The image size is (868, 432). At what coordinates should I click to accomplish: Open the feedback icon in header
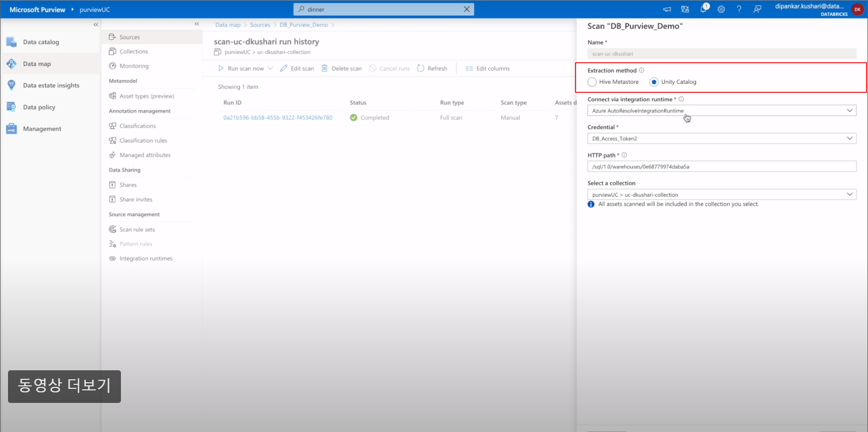757,9
